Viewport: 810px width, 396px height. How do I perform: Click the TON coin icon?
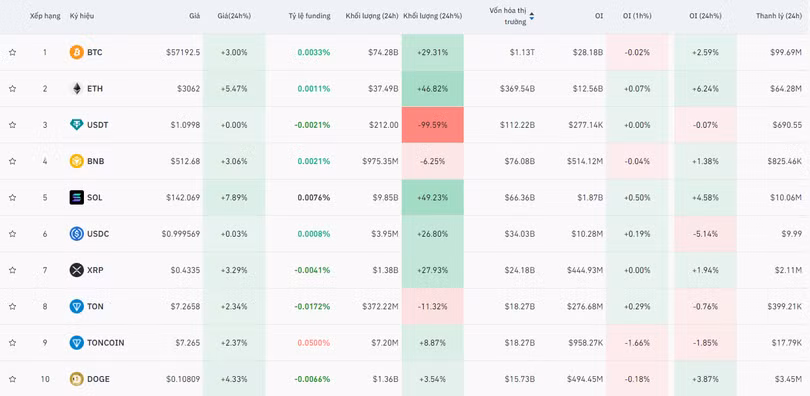pyautogui.click(x=76, y=306)
